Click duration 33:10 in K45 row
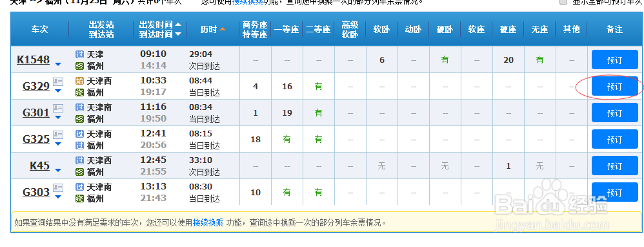 point(201,160)
